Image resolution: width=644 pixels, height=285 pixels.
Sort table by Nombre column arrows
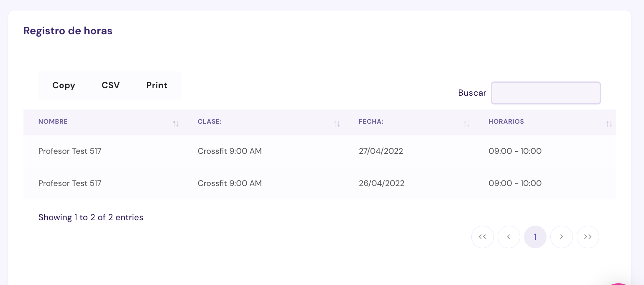(x=176, y=124)
